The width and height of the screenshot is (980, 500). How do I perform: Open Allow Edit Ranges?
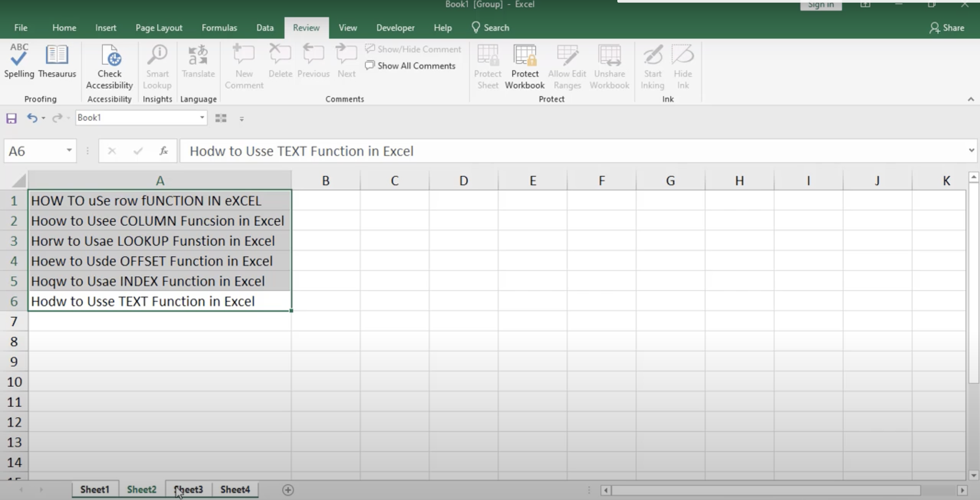pos(567,67)
